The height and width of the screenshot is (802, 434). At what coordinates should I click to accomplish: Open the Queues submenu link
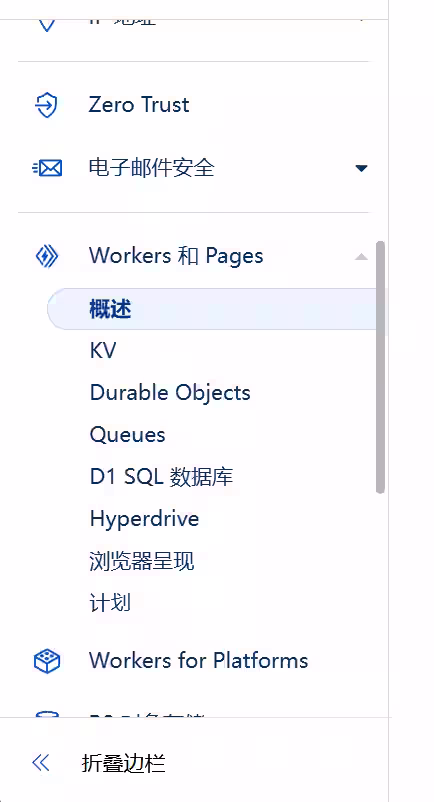pos(127,435)
